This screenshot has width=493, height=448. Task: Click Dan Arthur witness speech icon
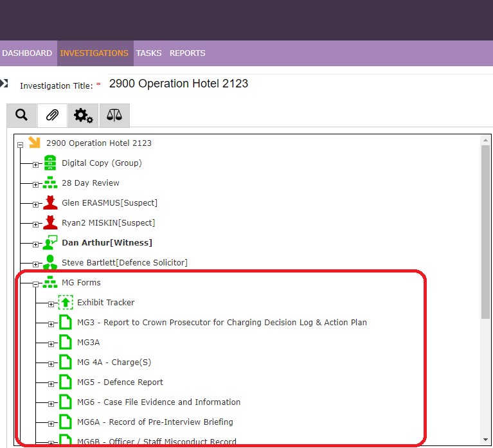click(x=50, y=242)
